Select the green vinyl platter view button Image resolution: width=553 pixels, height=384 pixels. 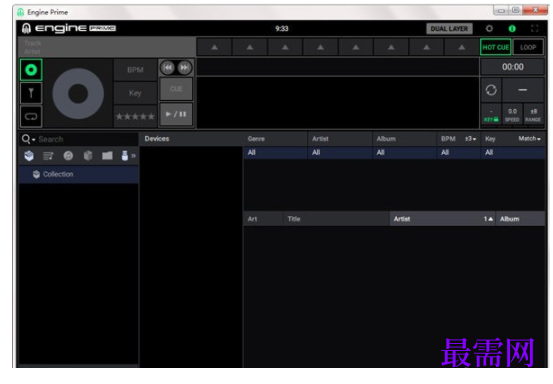click(31, 70)
